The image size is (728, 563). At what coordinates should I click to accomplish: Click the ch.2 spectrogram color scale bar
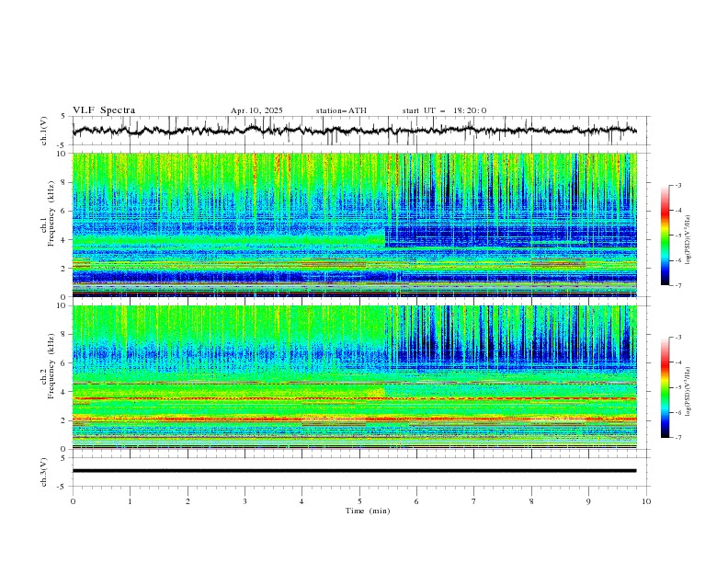point(665,387)
